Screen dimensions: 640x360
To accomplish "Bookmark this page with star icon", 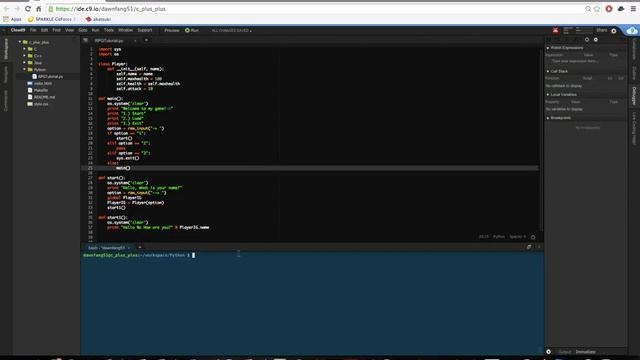I will (597, 9).
